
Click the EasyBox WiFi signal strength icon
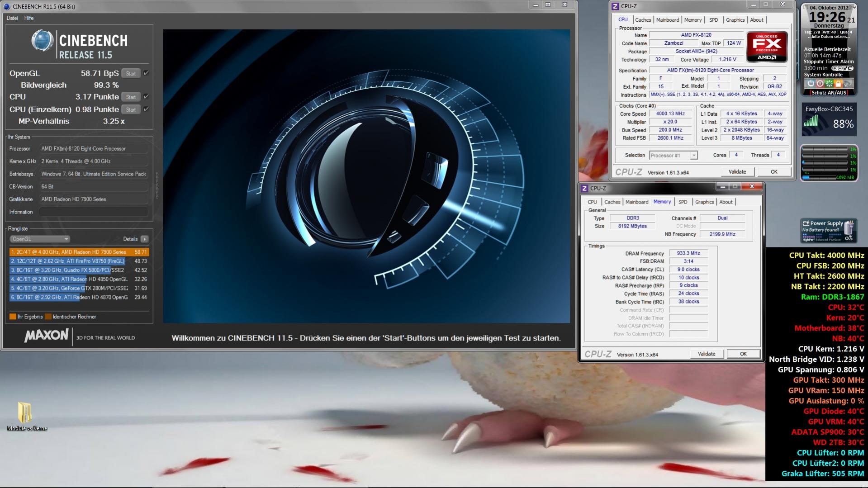811,121
